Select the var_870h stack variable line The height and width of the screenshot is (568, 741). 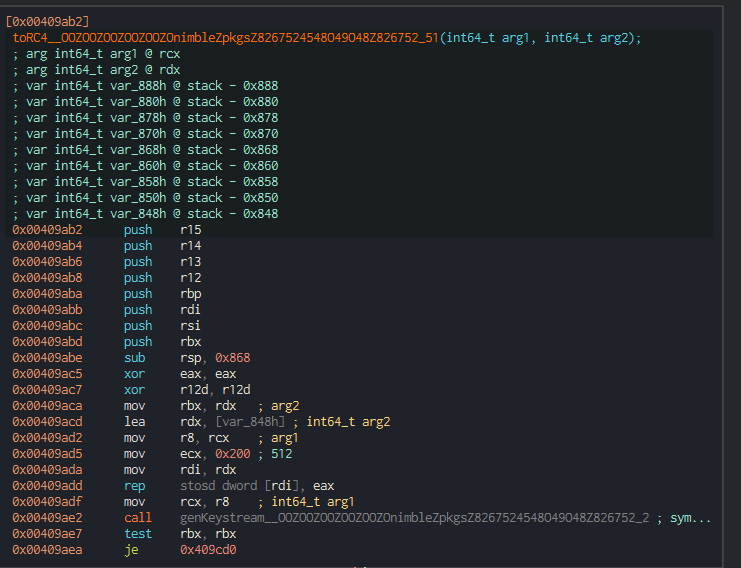(145, 134)
